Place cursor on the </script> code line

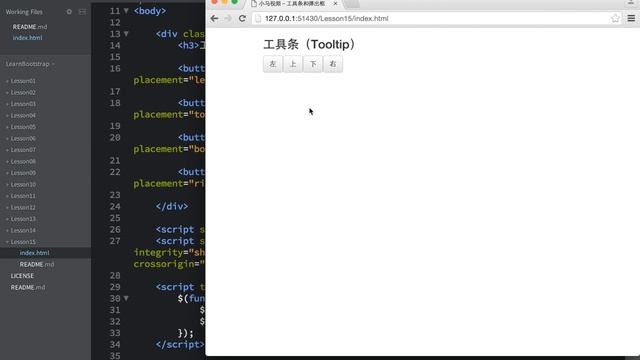pos(180,344)
